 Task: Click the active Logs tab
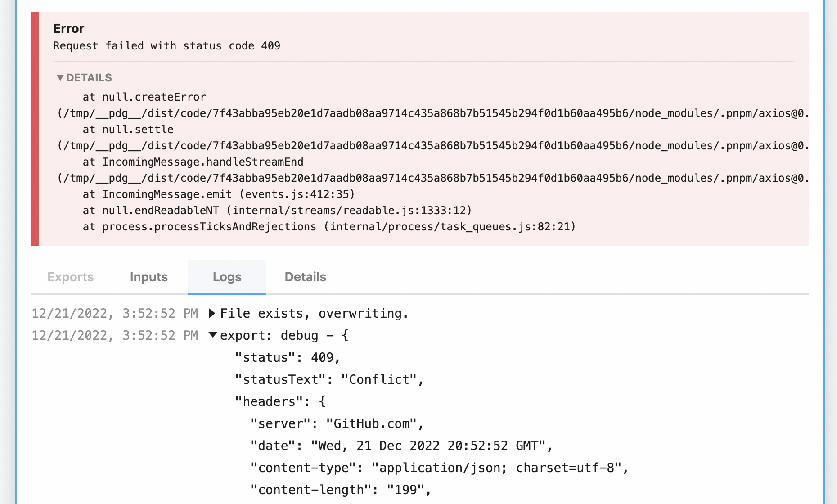pos(227,277)
